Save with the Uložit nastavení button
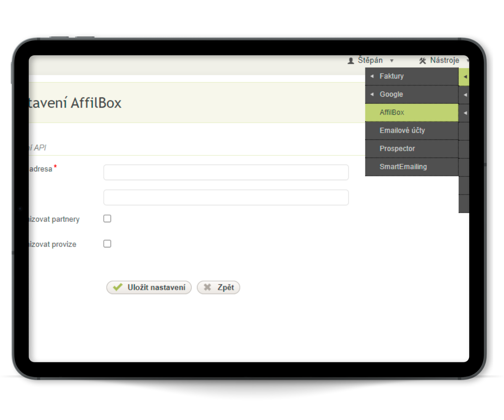This screenshot has height=420, width=504. click(x=149, y=288)
